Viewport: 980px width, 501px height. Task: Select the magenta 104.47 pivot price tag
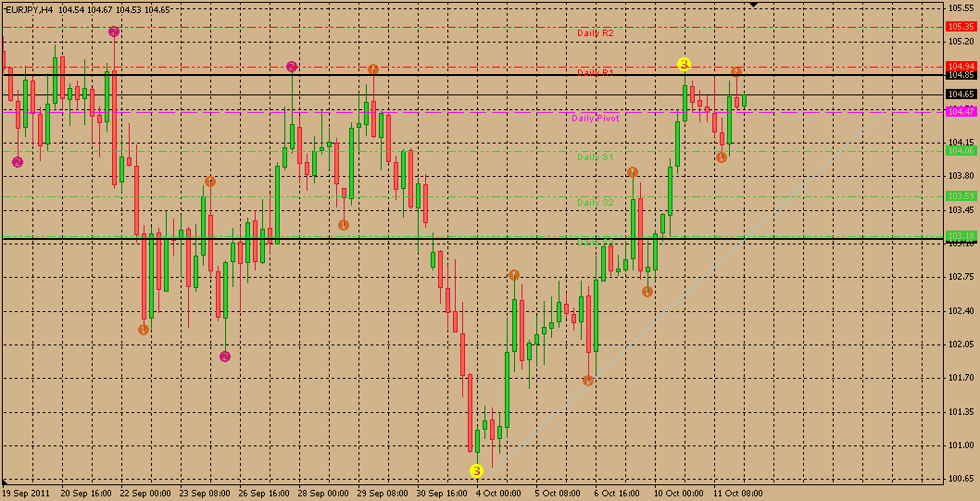tap(961, 111)
